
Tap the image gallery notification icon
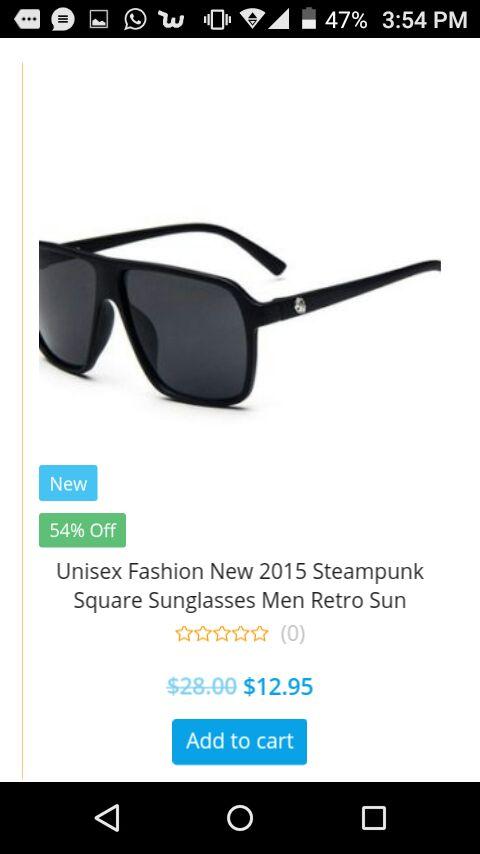[99, 20]
